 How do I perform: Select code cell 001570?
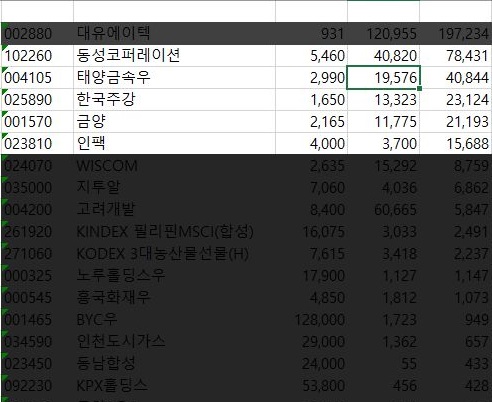point(37,122)
